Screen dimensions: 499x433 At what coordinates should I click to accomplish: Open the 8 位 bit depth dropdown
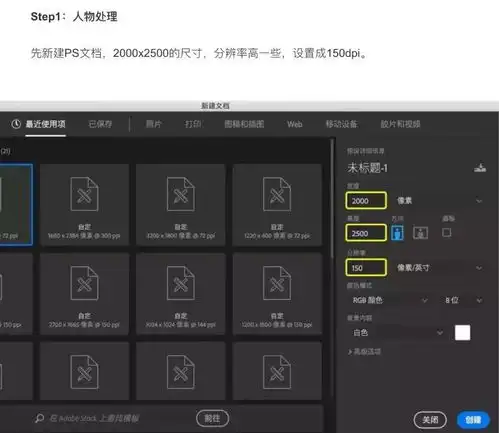click(x=463, y=300)
